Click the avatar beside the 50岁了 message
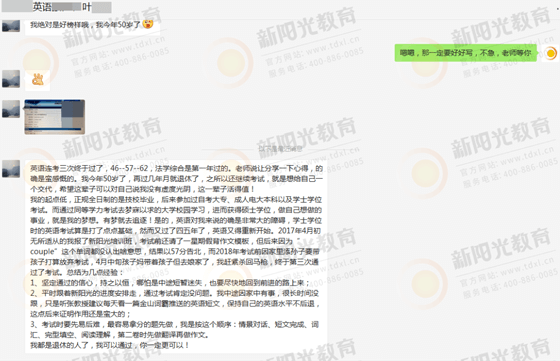Viewport: 560px width, 361px height. (11, 26)
